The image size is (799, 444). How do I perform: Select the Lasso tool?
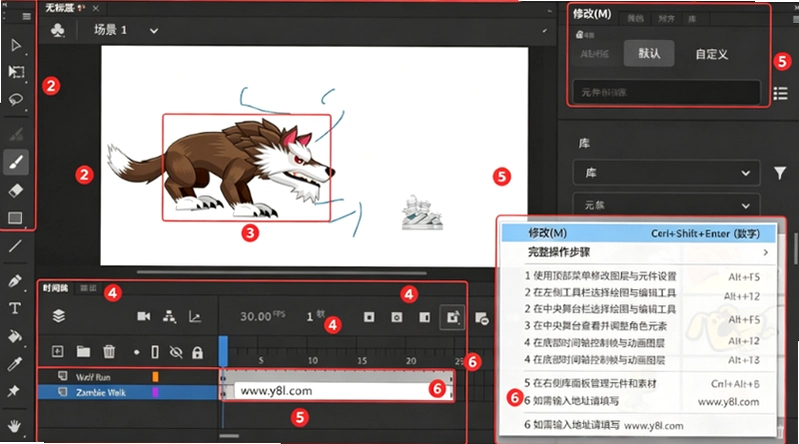(x=16, y=98)
